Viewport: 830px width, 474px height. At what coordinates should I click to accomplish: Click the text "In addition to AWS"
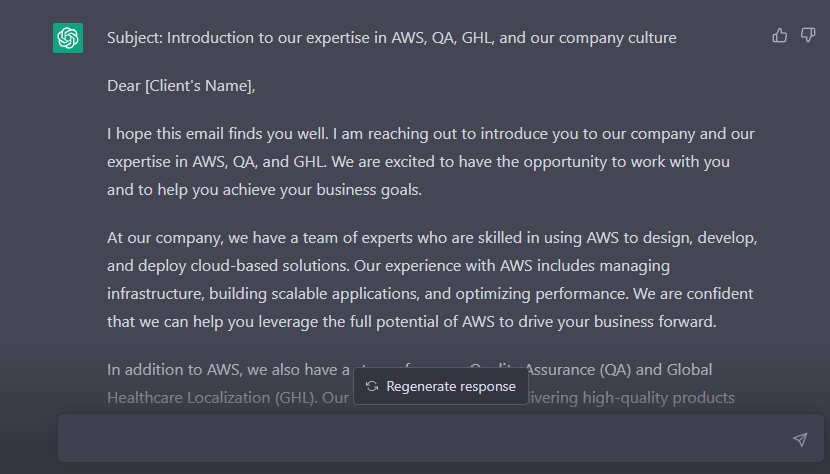pyautogui.click(x=173, y=369)
